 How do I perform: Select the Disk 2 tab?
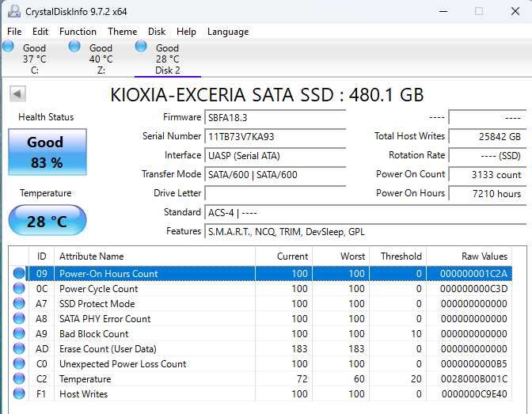click(167, 59)
